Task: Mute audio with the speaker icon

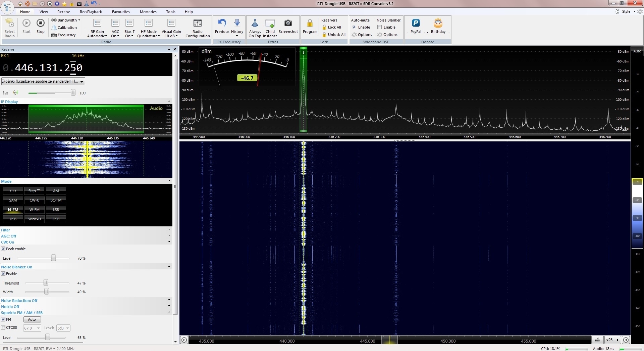Action: (x=15, y=93)
